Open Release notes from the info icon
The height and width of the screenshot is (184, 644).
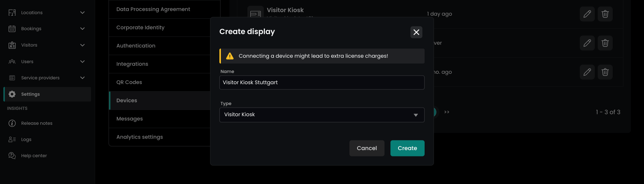(12, 123)
